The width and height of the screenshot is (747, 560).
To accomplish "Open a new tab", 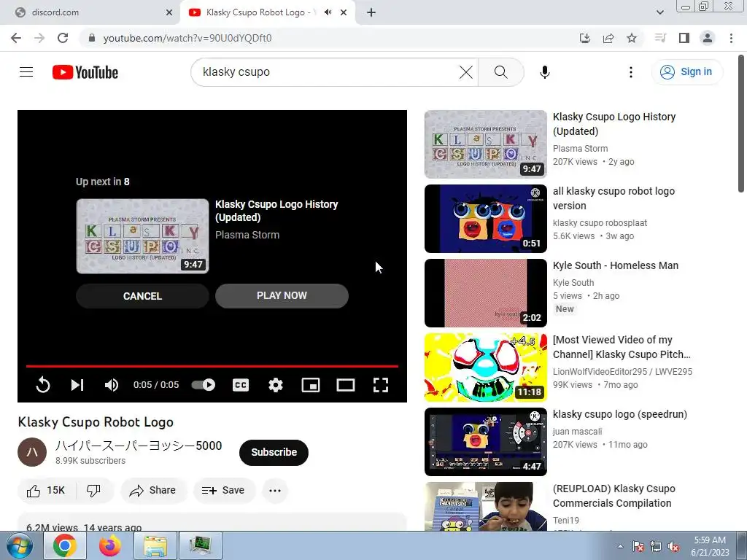I will click(371, 12).
